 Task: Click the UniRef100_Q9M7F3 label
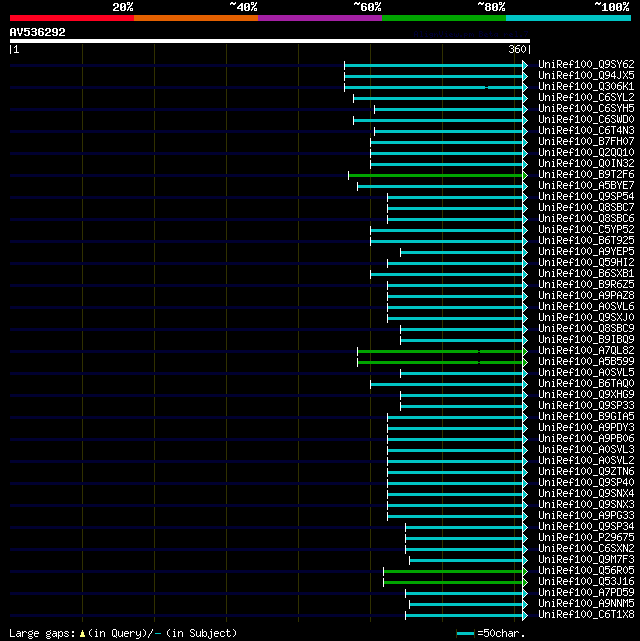(x=586, y=560)
